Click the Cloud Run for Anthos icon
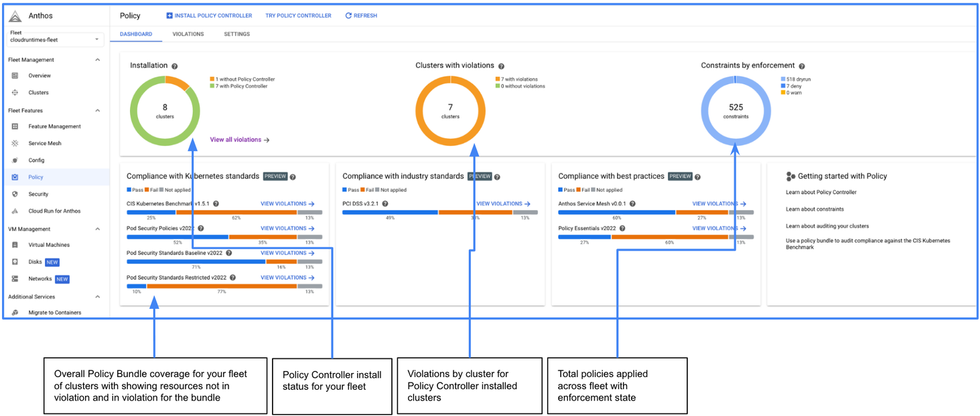The image size is (980, 416). coord(15,211)
